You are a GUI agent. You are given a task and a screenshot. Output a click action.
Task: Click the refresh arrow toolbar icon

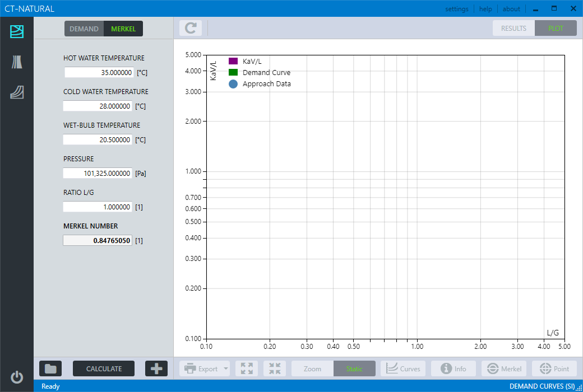[x=191, y=28]
